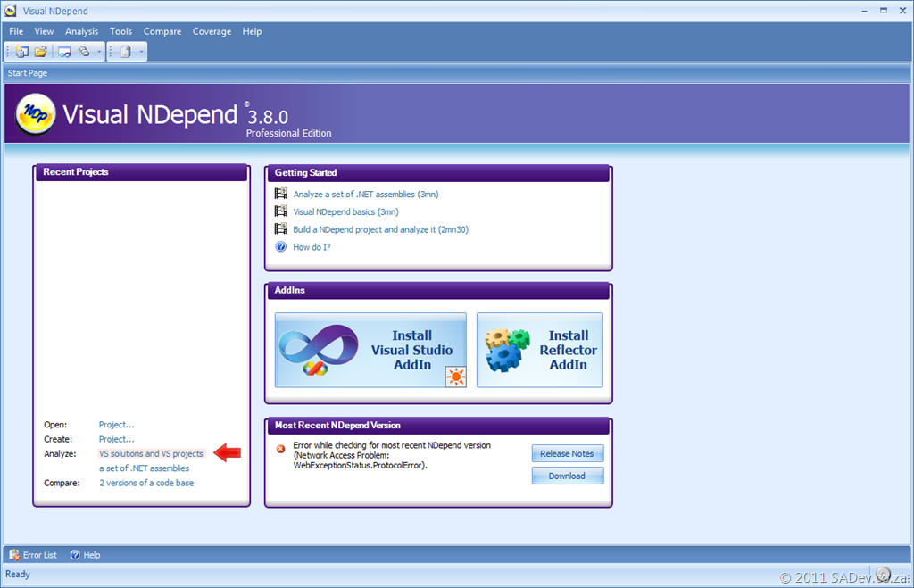Click the round NDepend logo in banner

36,114
